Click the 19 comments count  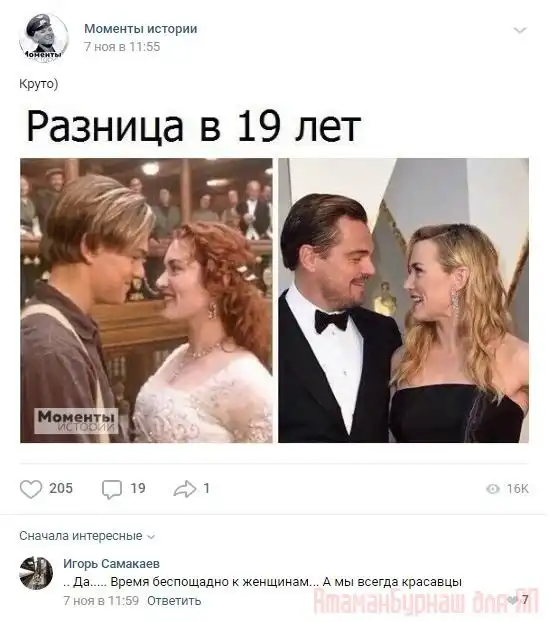138,488
